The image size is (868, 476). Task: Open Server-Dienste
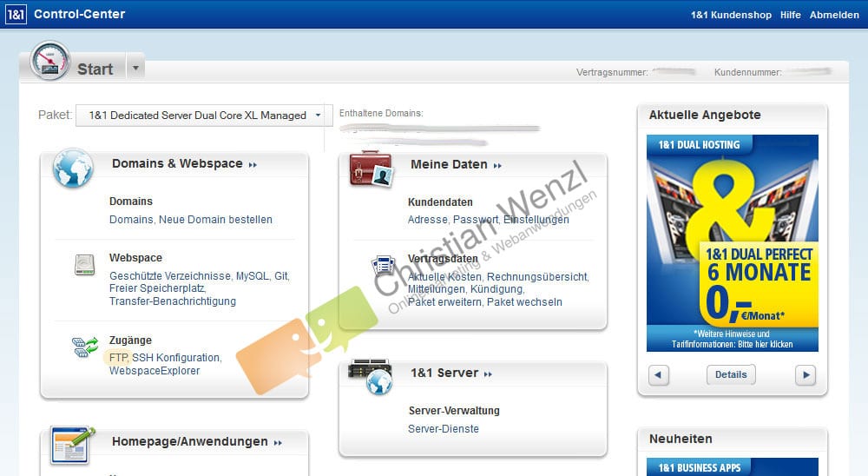tap(444, 429)
